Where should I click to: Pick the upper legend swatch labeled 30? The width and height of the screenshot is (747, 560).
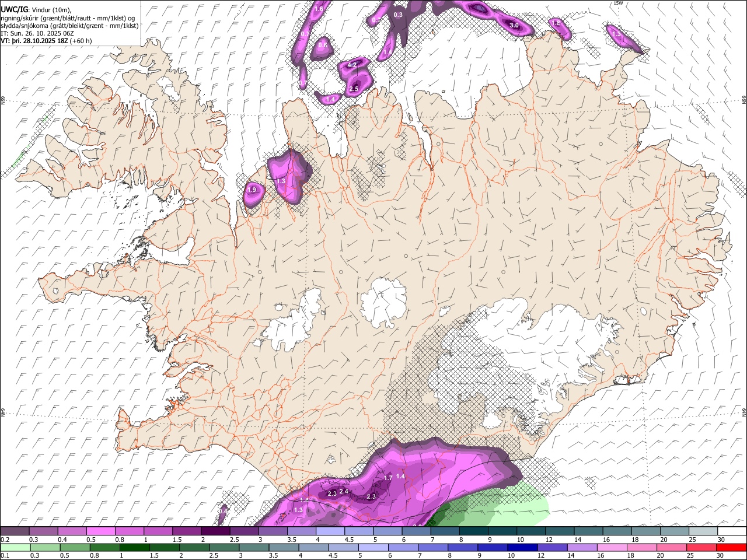click(732, 531)
